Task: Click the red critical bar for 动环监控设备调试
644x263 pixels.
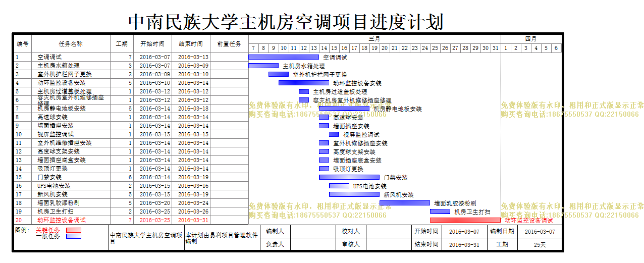Action: point(465,220)
